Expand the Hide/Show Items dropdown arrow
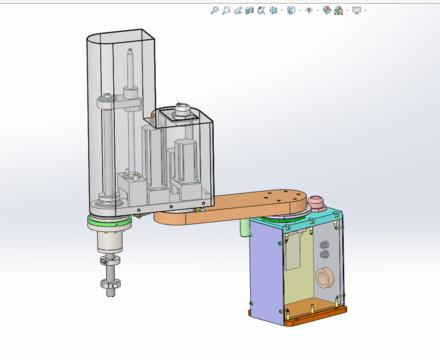Viewport: 440px width, 360px height. (318, 11)
